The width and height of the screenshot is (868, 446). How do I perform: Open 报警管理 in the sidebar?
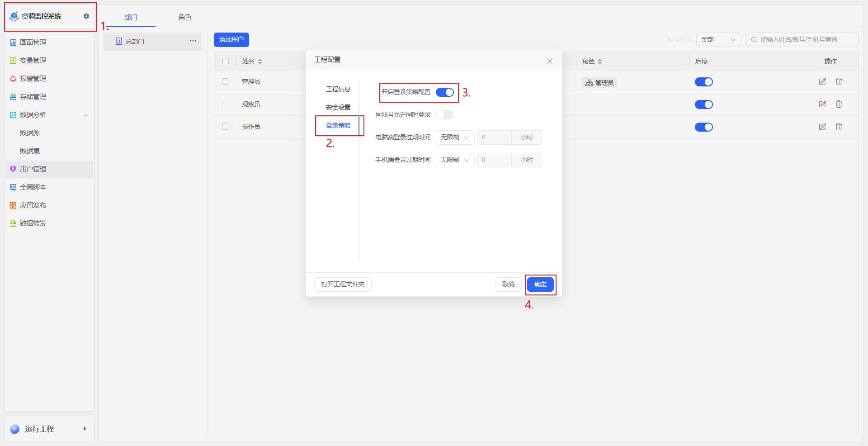[33, 79]
